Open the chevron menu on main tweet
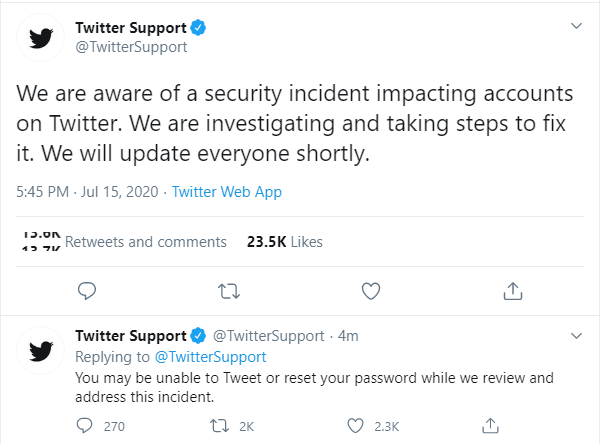The height and width of the screenshot is (444, 600). click(576, 26)
